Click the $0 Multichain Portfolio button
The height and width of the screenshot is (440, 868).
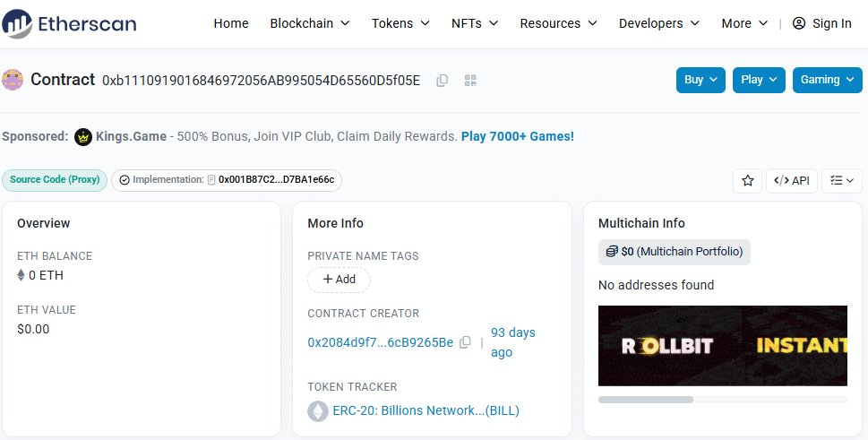pyautogui.click(x=675, y=252)
